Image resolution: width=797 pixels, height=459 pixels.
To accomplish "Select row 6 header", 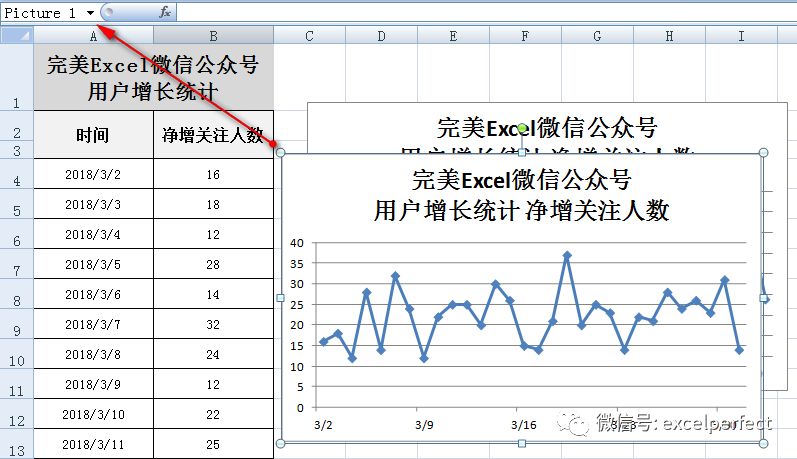I will click(17, 234).
